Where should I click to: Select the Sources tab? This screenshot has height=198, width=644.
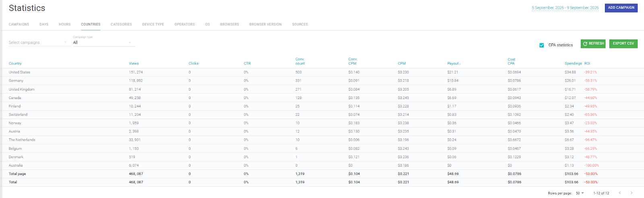pos(300,25)
